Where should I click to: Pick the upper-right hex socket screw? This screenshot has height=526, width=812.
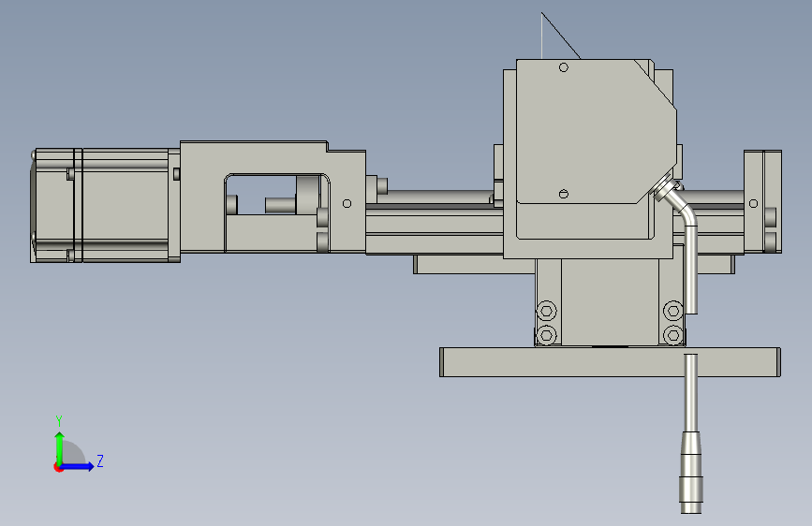(x=672, y=311)
